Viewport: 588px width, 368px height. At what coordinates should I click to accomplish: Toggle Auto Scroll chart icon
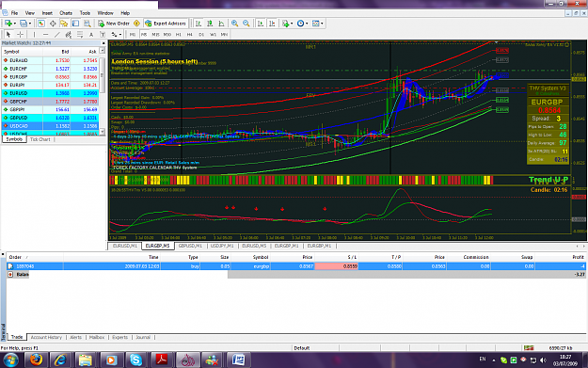261,24
